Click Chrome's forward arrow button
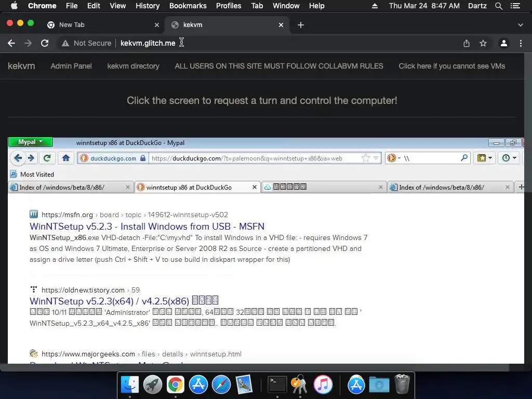The image size is (532, 399). [x=28, y=43]
